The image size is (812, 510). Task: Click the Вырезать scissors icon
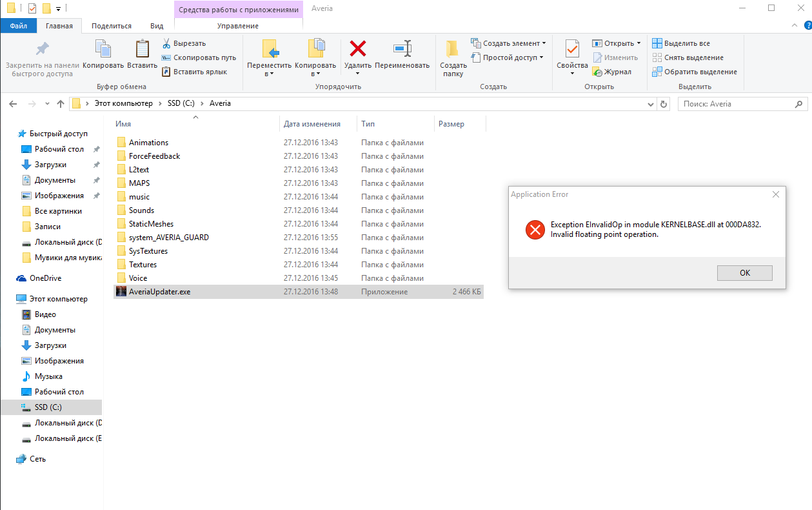click(x=166, y=43)
